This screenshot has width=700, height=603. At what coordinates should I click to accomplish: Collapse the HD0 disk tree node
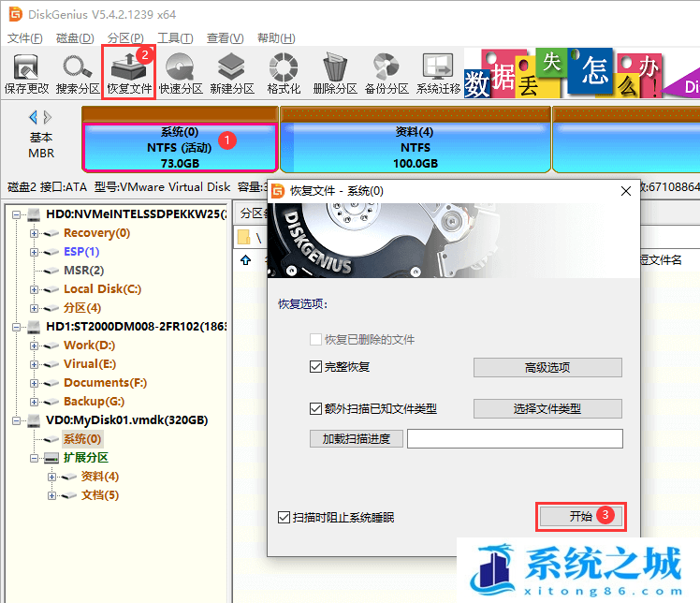click(x=16, y=214)
